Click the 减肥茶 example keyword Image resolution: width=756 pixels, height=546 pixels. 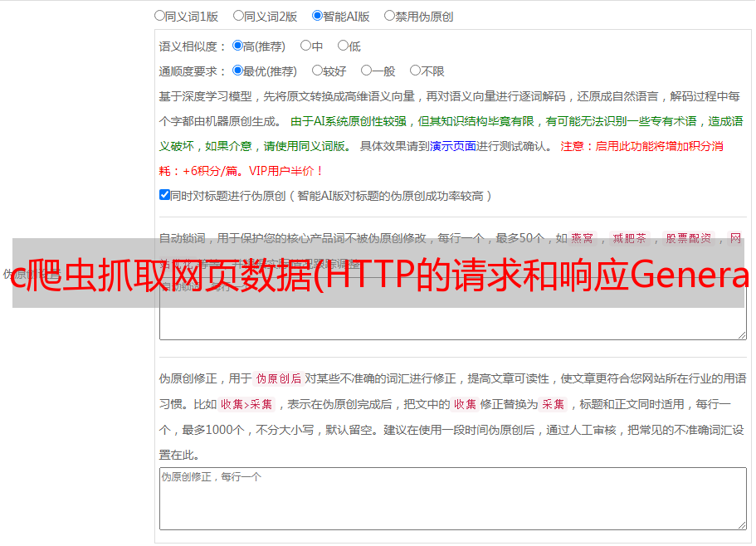(629, 238)
